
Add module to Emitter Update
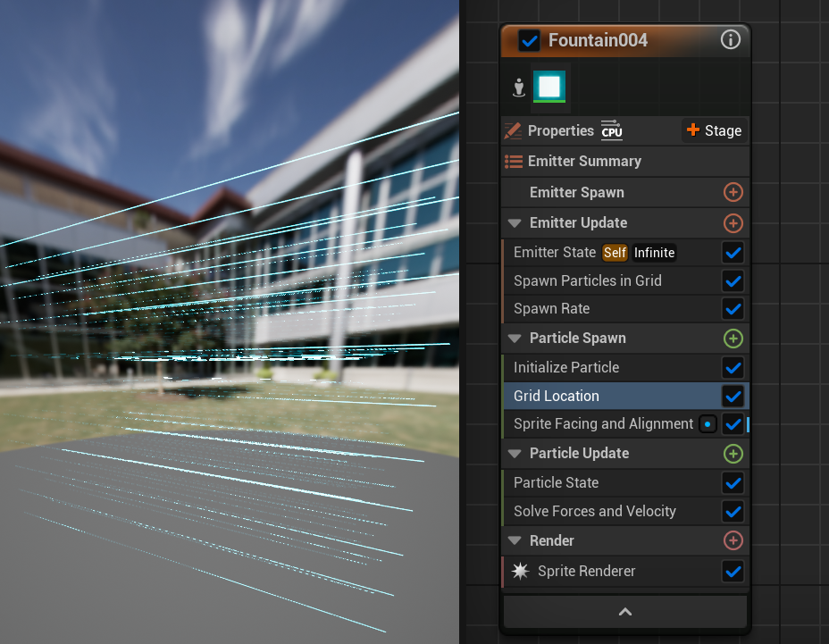click(x=733, y=223)
